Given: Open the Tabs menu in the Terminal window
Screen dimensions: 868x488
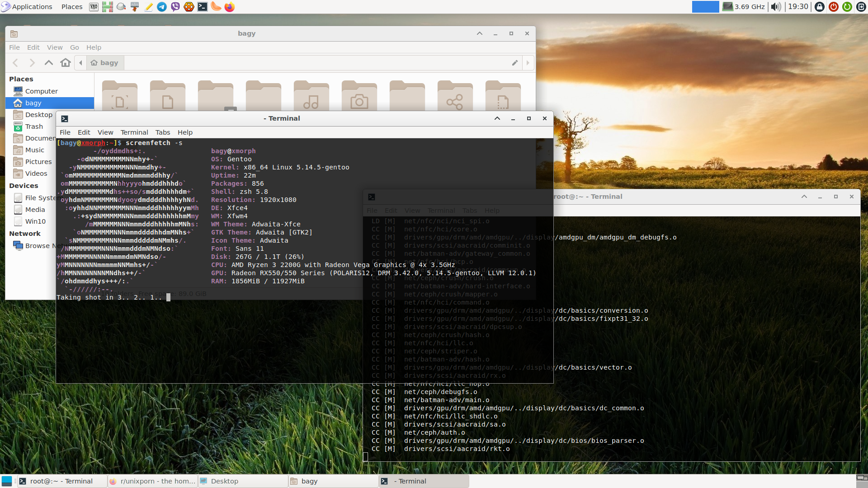Looking at the screenshot, I should click(x=162, y=132).
